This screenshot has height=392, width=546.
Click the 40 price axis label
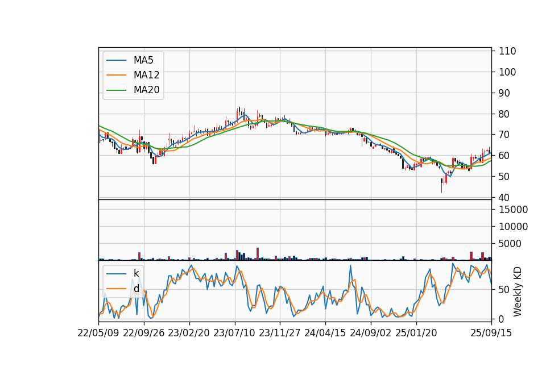click(x=504, y=198)
